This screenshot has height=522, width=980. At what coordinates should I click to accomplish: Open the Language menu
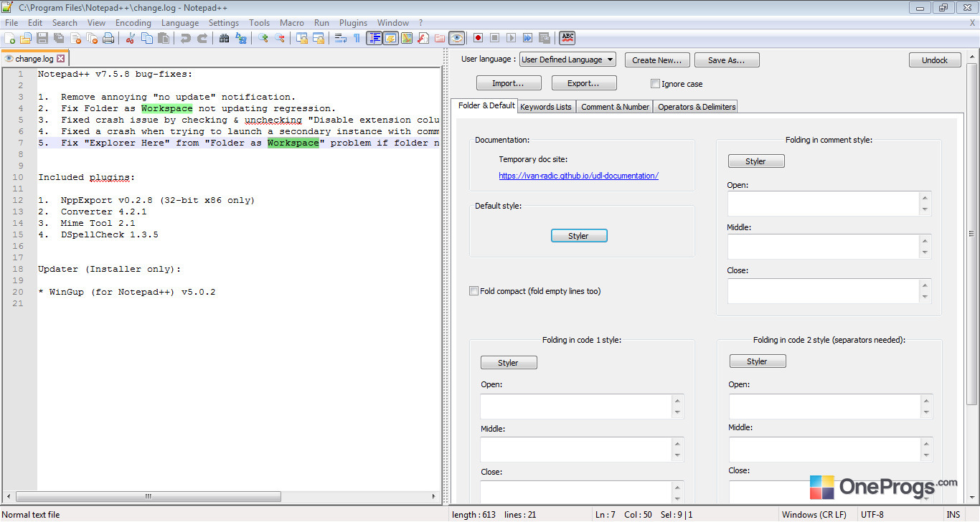coord(180,23)
